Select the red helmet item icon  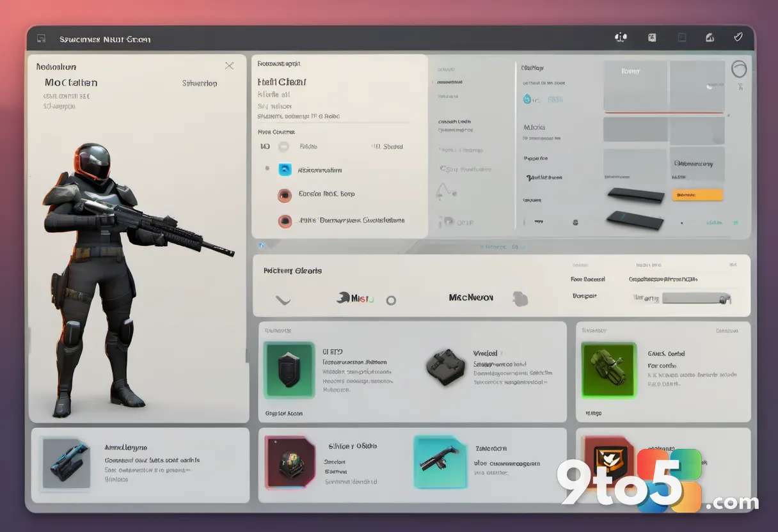(x=290, y=464)
